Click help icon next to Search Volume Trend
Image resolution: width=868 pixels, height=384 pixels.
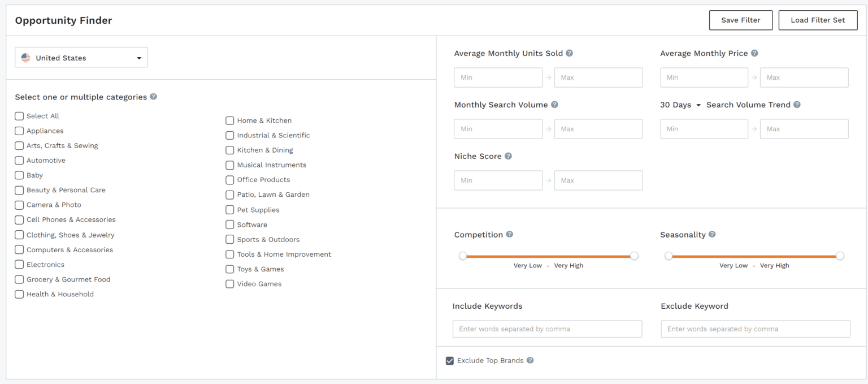coord(797,105)
